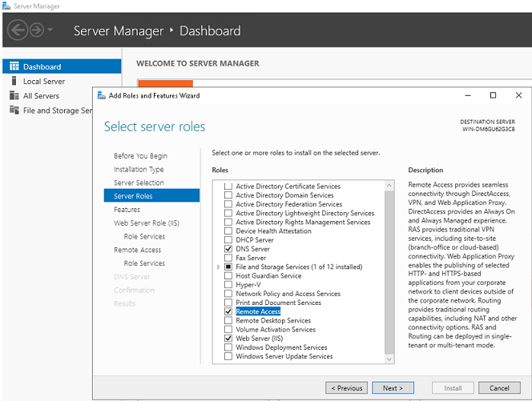
Task: Click the back navigation arrow in Server Manager
Action: (x=18, y=30)
